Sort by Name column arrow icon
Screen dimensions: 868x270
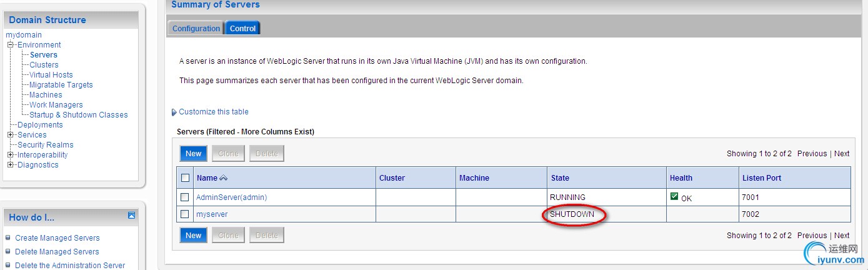tap(224, 178)
